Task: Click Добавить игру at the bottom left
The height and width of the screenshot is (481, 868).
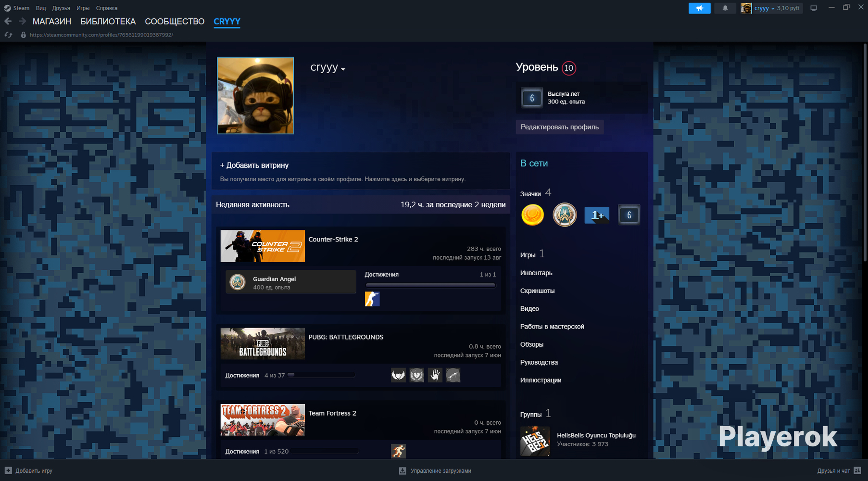Action: pyautogui.click(x=29, y=471)
